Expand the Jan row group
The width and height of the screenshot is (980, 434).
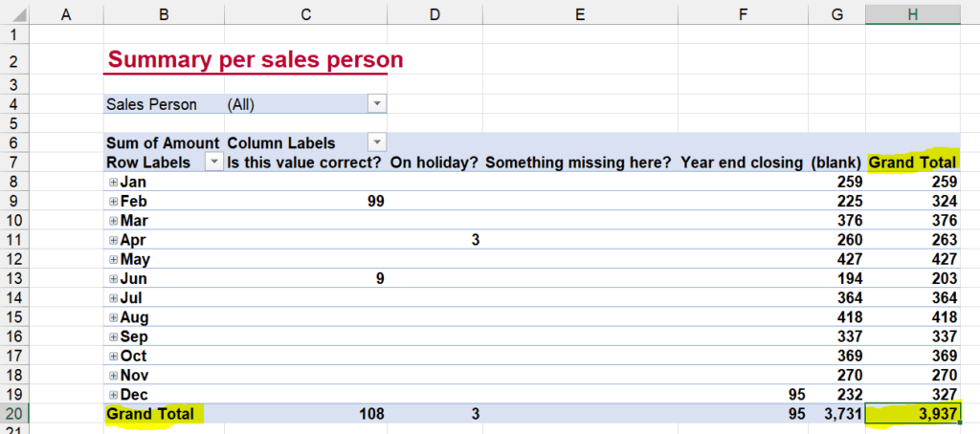coord(113,182)
